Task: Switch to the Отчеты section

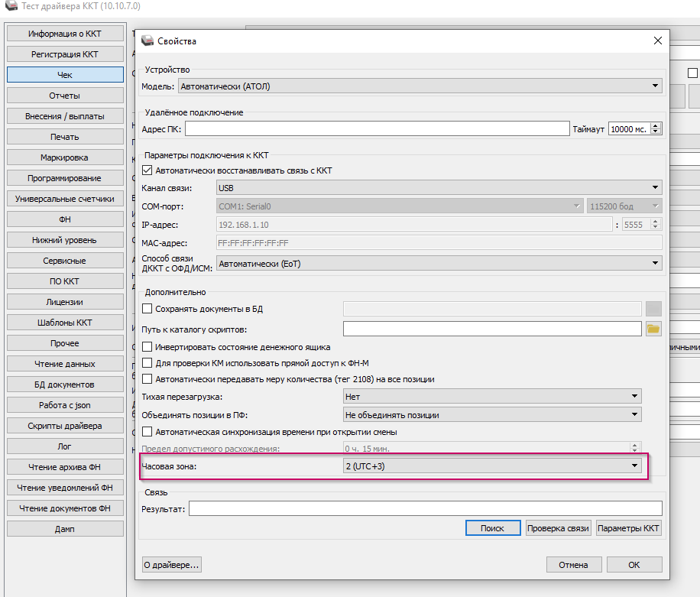Action: click(x=65, y=96)
